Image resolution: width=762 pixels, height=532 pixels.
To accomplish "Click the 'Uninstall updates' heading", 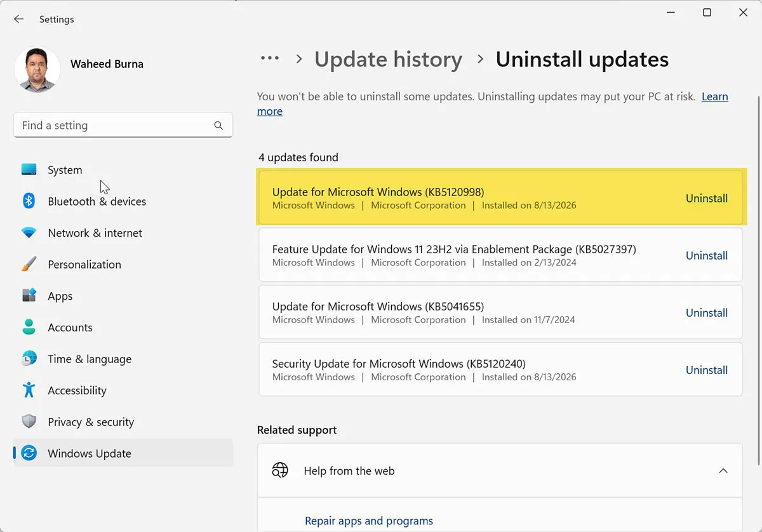I will 582,59.
